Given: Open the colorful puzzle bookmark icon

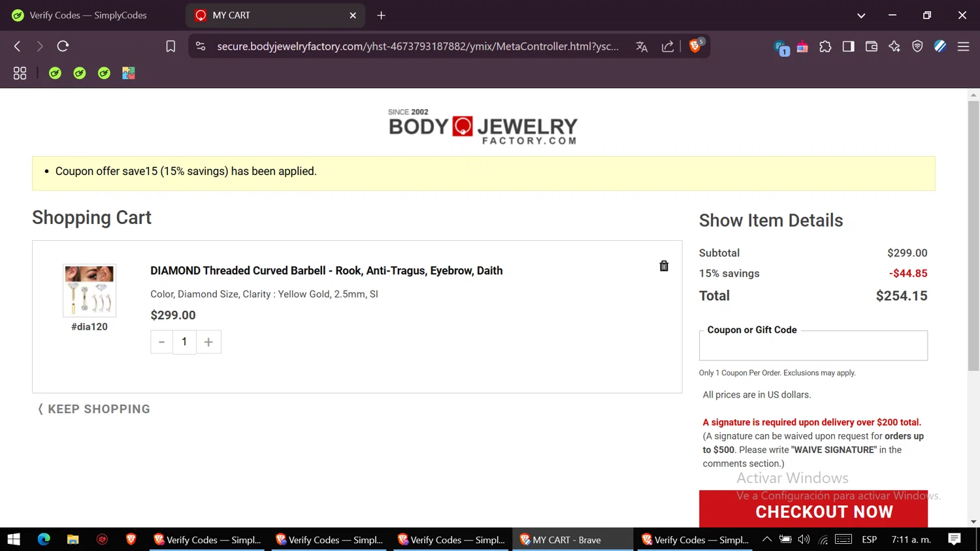Looking at the screenshot, I should point(128,73).
